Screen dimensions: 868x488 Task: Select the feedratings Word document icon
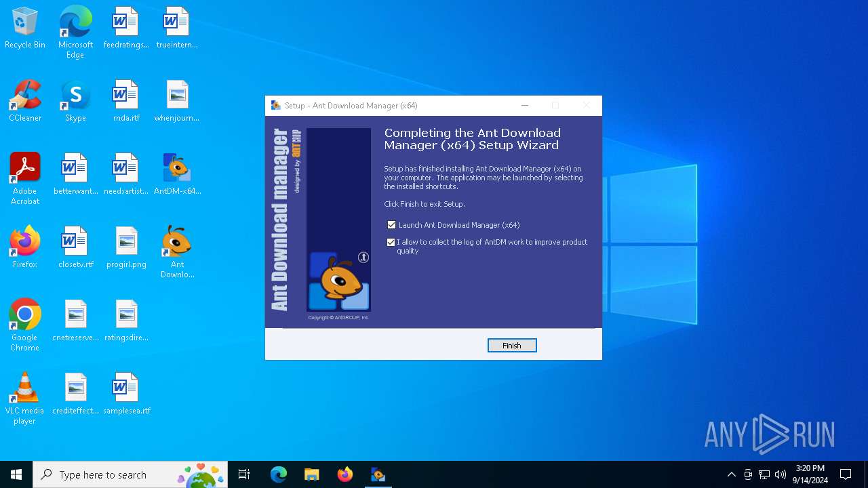click(126, 28)
